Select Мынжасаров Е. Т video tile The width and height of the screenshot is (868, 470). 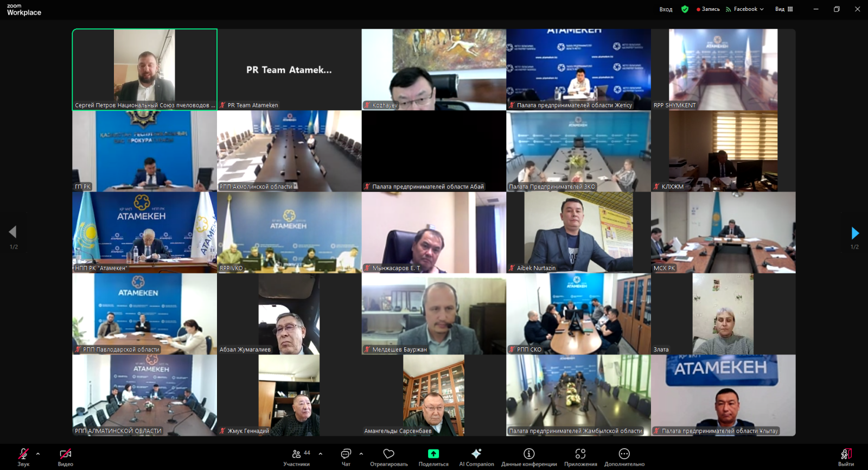434,232
